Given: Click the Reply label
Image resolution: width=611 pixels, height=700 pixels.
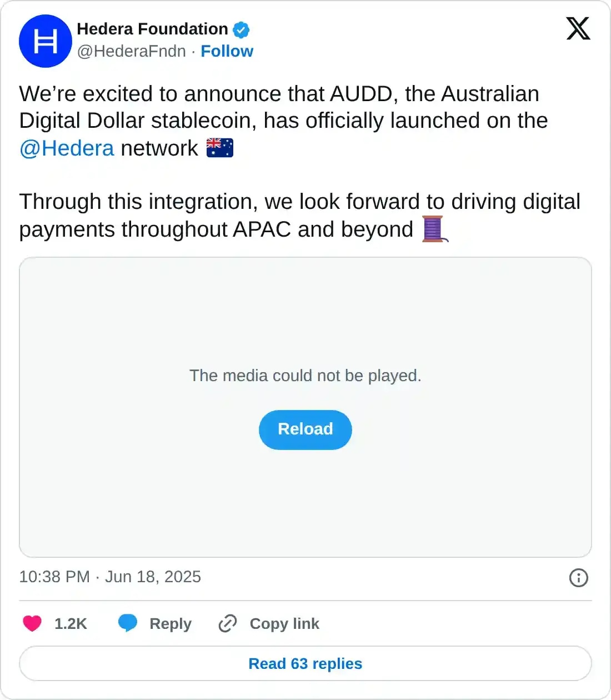Looking at the screenshot, I should click(171, 623).
